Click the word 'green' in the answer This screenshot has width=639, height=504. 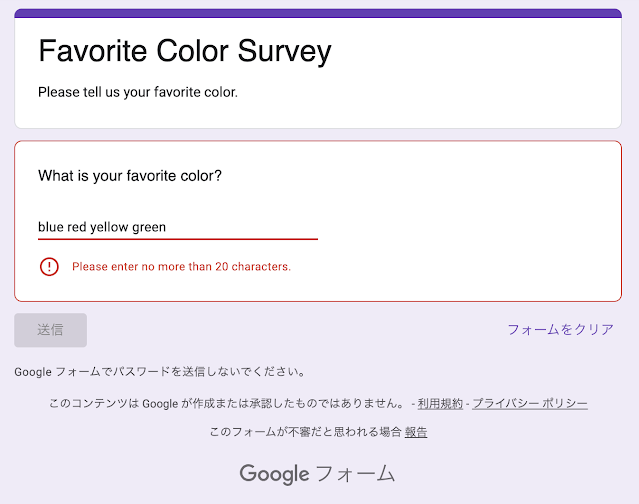[149, 227]
